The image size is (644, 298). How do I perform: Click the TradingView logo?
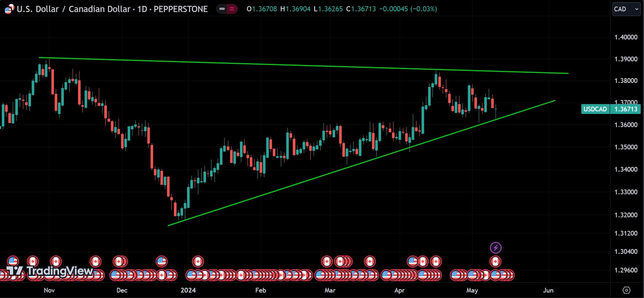coord(50,271)
